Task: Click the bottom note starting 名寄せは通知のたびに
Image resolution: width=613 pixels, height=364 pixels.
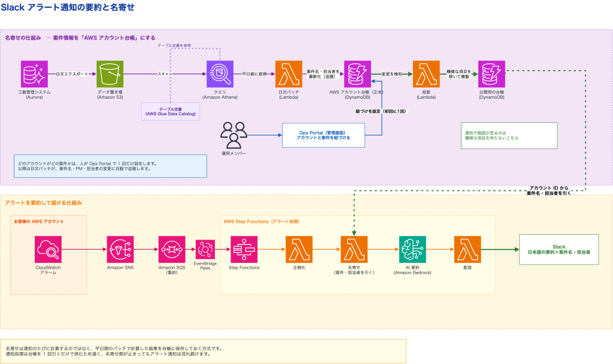Action: (203, 351)
